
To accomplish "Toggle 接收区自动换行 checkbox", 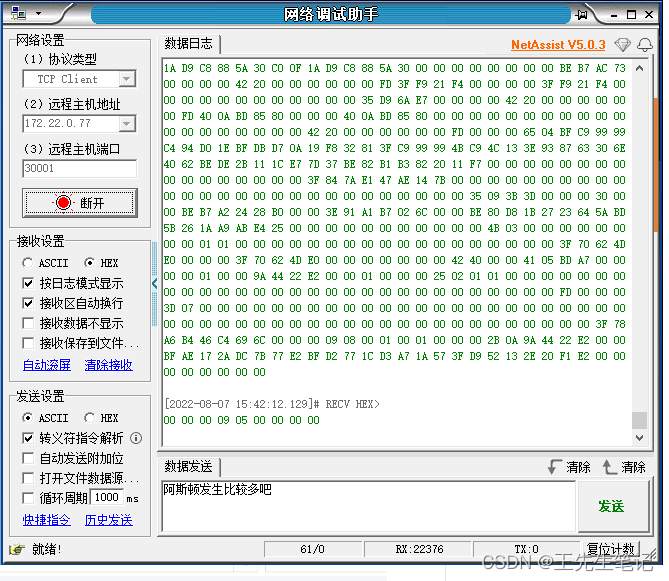I will [x=28, y=303].
